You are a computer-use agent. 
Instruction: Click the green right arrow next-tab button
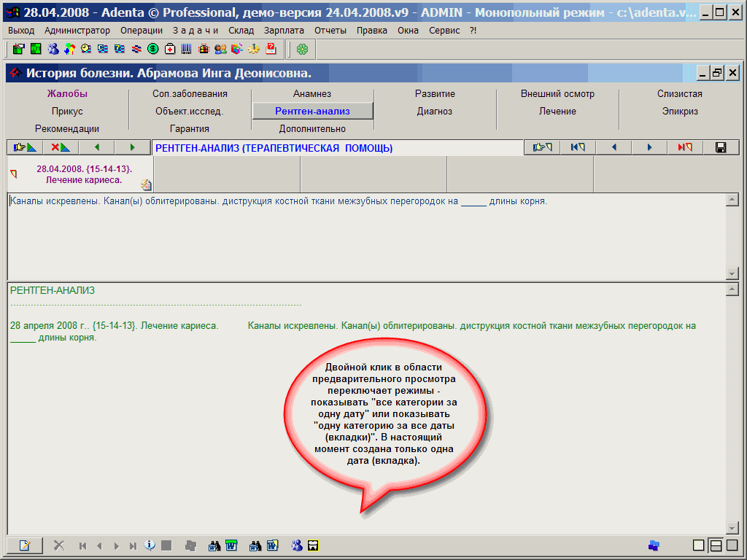(132, 147)
